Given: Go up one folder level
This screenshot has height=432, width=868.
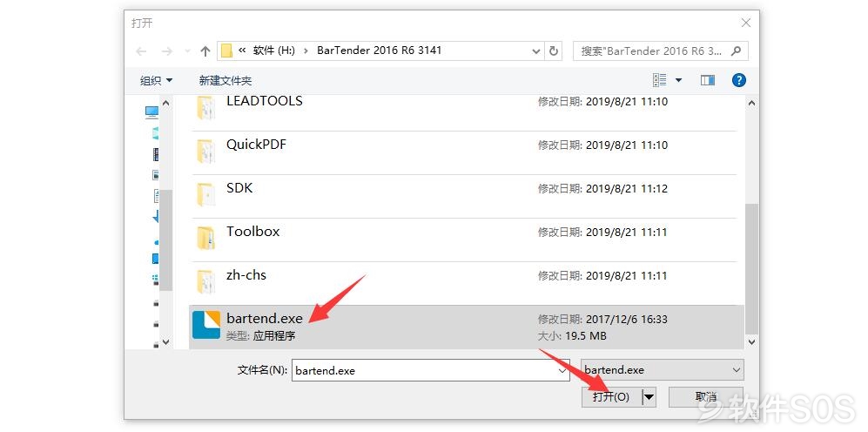Looking at the screenshot, I should [205, 51].
